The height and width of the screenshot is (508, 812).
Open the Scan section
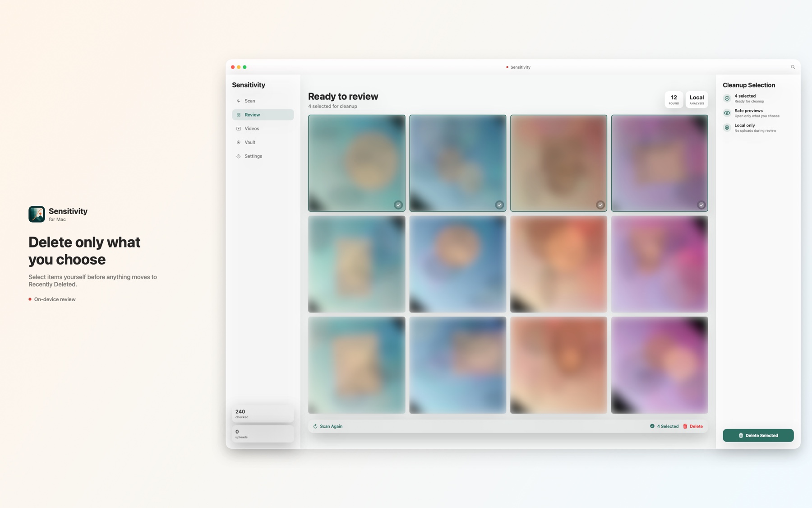(x=263, y=101)
